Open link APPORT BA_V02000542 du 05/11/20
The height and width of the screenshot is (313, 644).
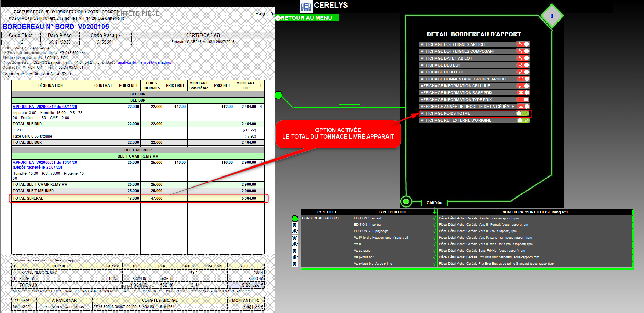point(45,107)
